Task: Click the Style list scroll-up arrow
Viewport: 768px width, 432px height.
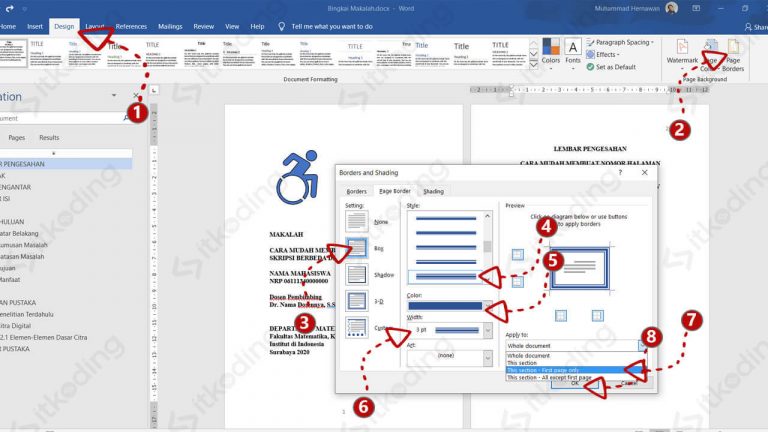Action: pos(487,216)
